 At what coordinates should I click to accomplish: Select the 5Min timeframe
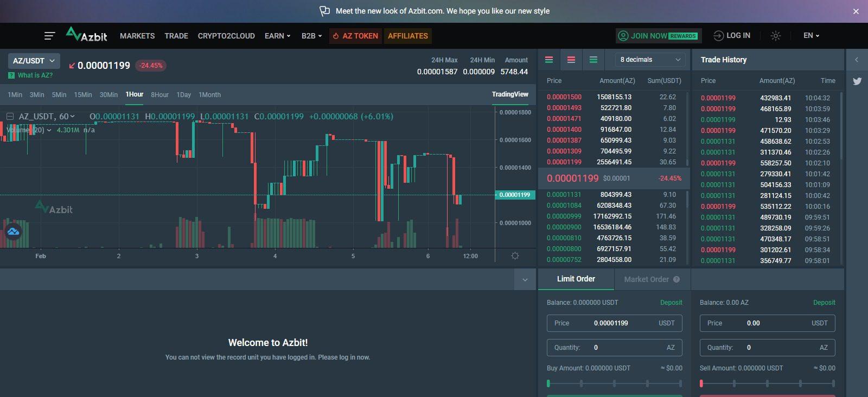point(59,94)
